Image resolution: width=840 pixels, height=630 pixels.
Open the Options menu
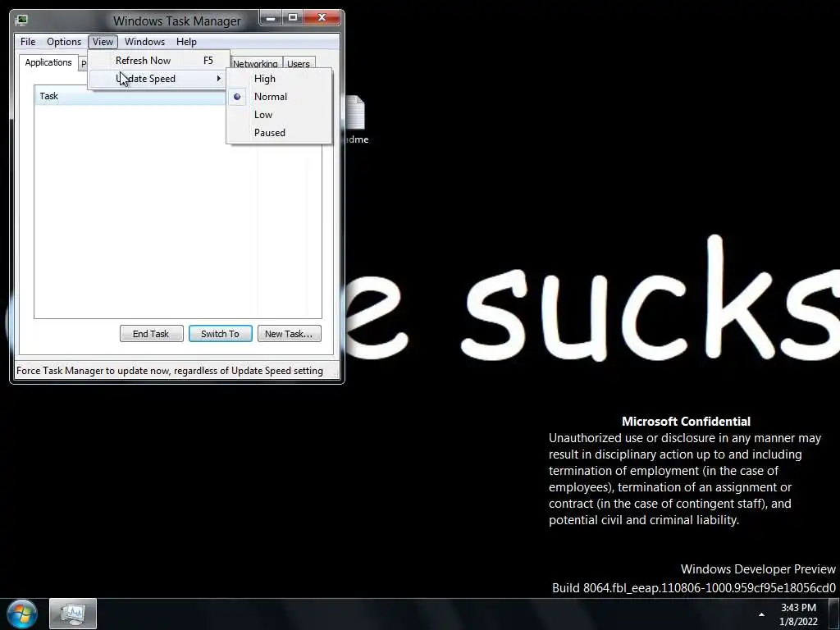[x=64, y=42]
